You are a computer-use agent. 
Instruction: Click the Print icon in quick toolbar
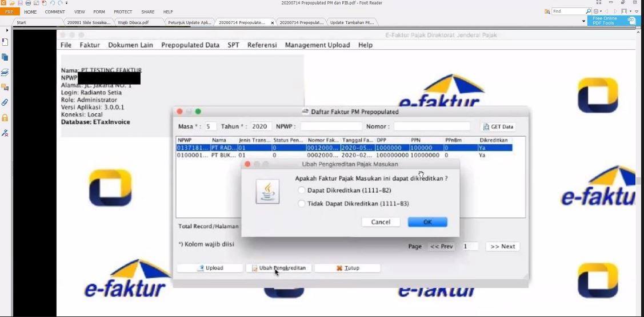tap(28, 3)
